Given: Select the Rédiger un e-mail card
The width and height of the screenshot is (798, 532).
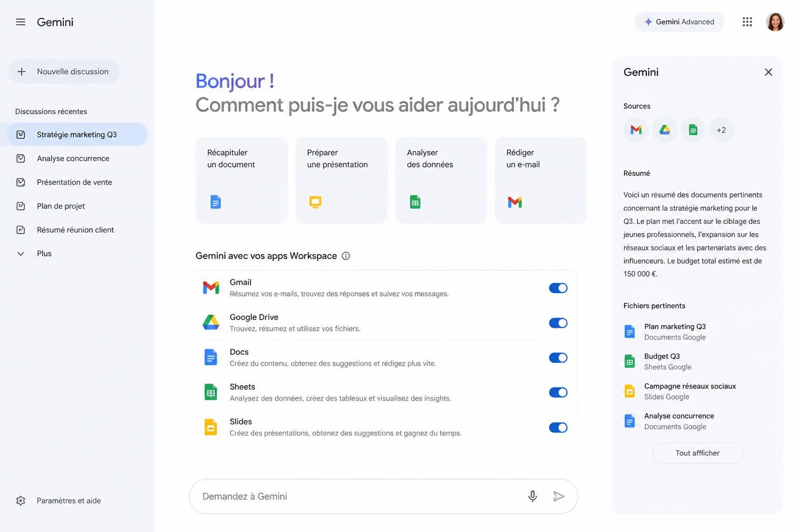Looking at the screenshot, I should click(x=541, y=180).
